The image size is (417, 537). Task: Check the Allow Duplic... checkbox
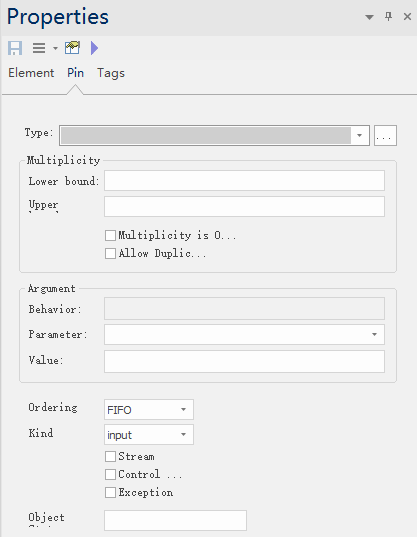click(110, 253)
